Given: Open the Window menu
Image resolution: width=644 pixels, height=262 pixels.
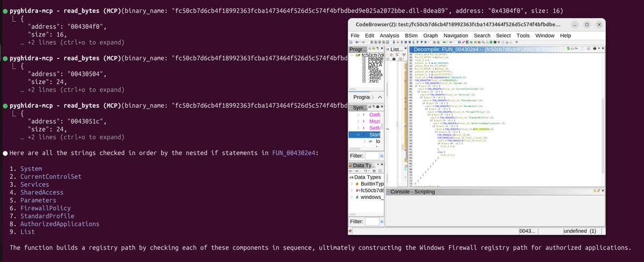Looking at the screenshot, I should click(545, 35).
